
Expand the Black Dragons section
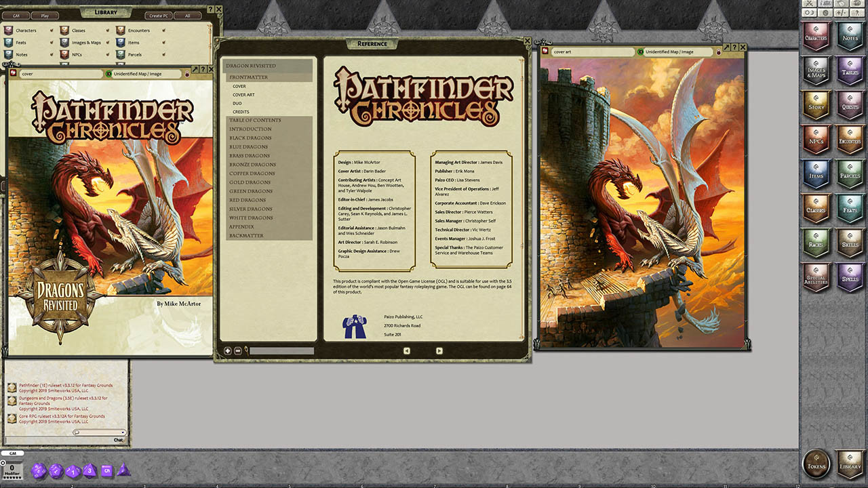(250, 138)
